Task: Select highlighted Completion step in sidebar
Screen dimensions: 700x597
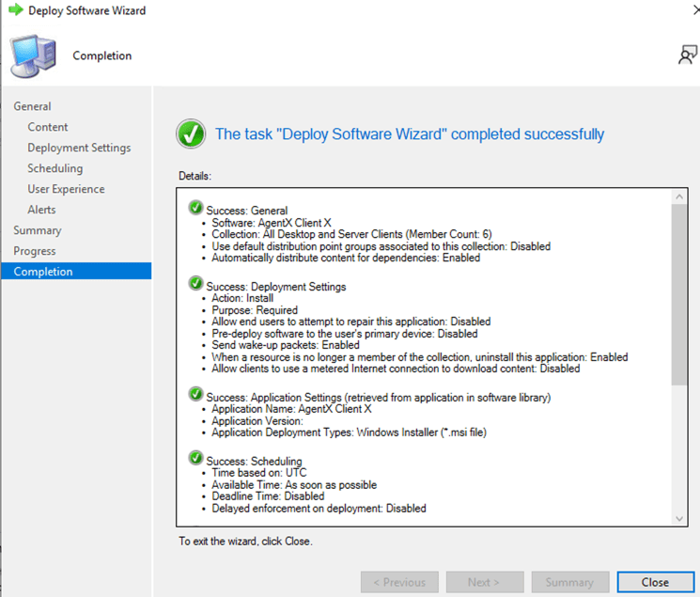Action: pos(76,272)
